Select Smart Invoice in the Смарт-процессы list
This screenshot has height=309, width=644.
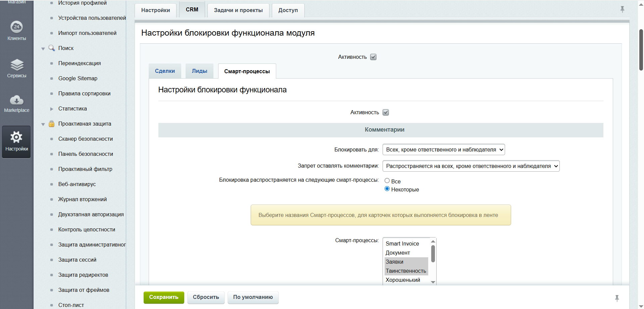[402, 243]
